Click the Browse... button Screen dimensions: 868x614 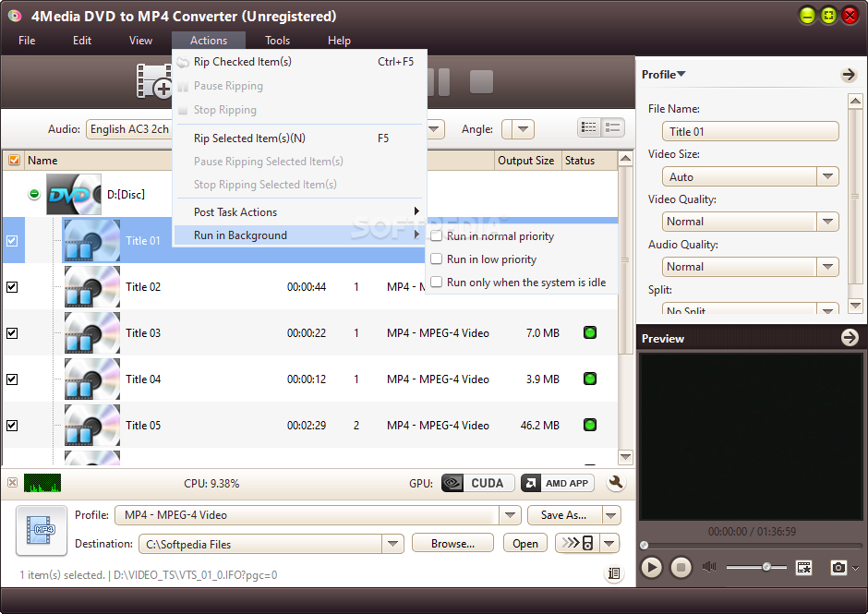[x=452, y=544]
